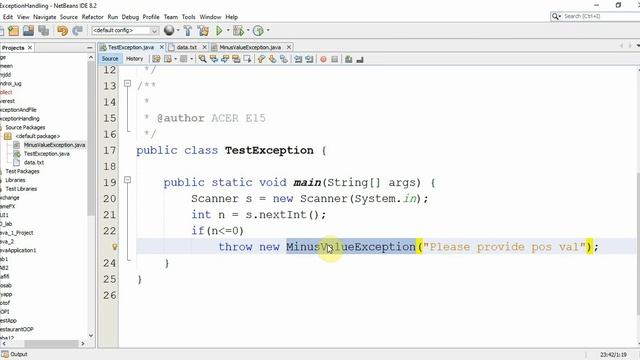Open the Output panel button

coord(15,354)
